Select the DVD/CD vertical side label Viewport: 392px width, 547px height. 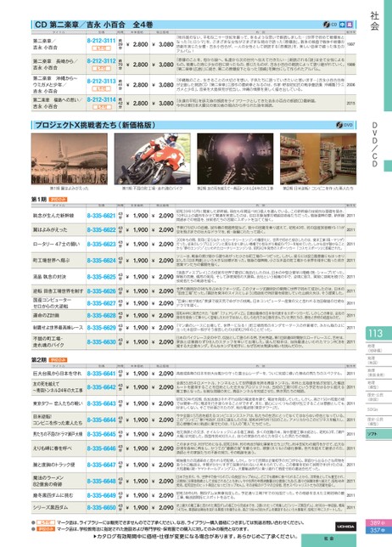374,144
